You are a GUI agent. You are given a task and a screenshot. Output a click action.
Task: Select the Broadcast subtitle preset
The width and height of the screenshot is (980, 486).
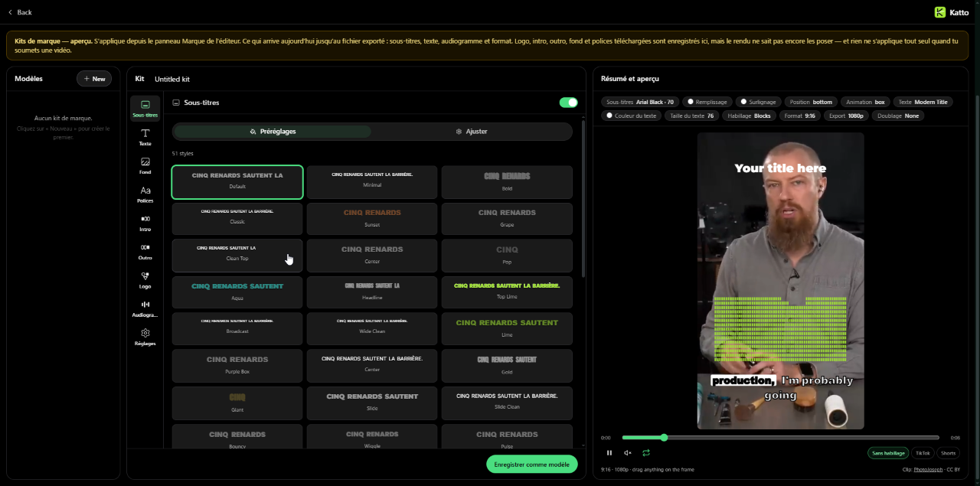(237, 329)
